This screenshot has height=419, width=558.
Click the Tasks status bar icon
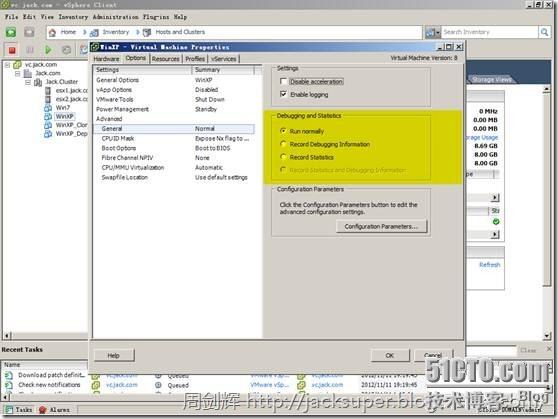click(x=9, y=410)
